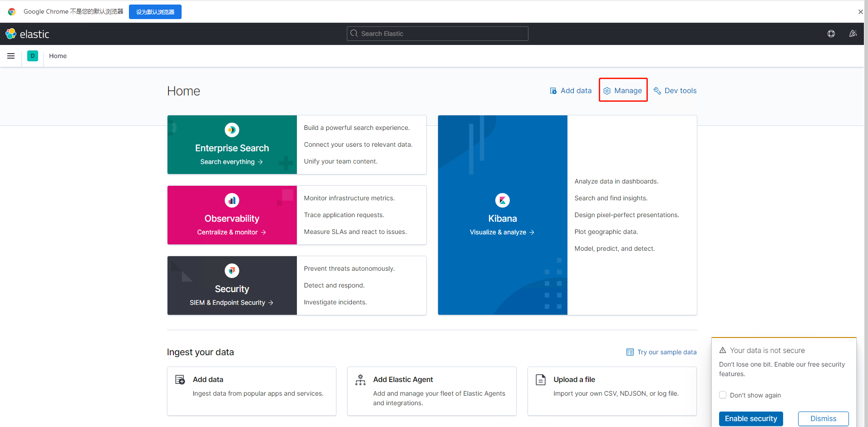This screenshot has width=868, height=427.
Task: Open the Dev tools link
Action: pos(675,91)
